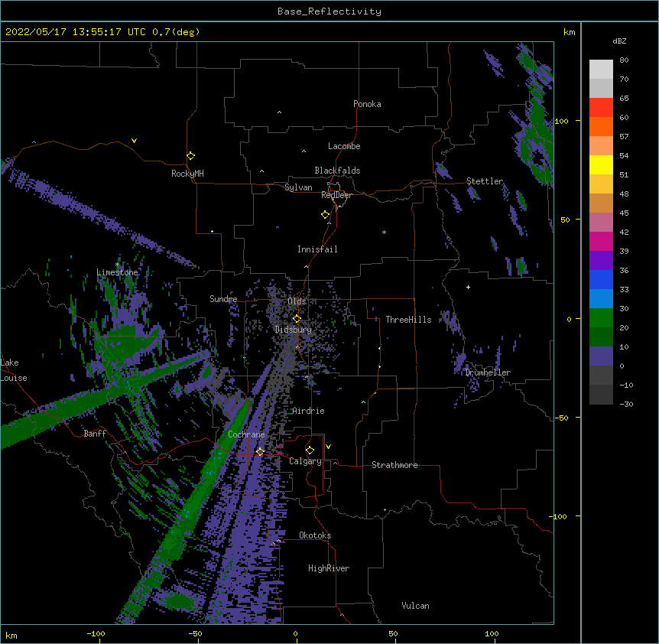Pick the bright green 30-20 dBZ legend swatch

coord(601,318)
